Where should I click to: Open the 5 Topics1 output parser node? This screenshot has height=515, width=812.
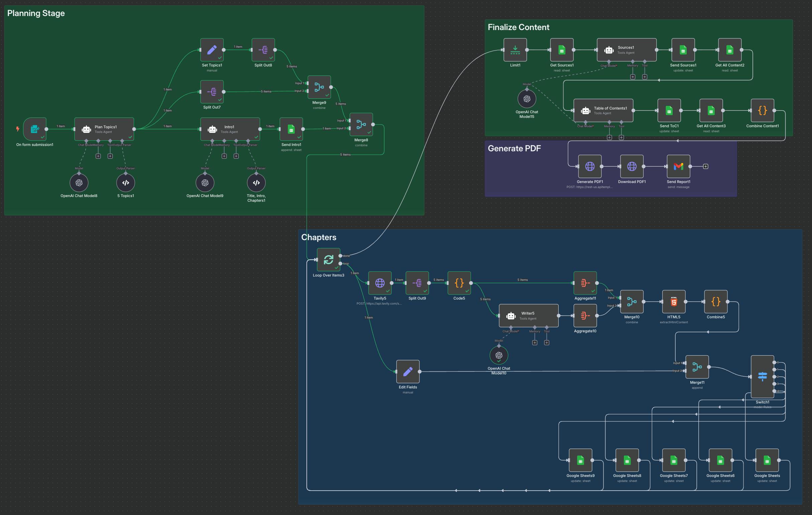125,183
